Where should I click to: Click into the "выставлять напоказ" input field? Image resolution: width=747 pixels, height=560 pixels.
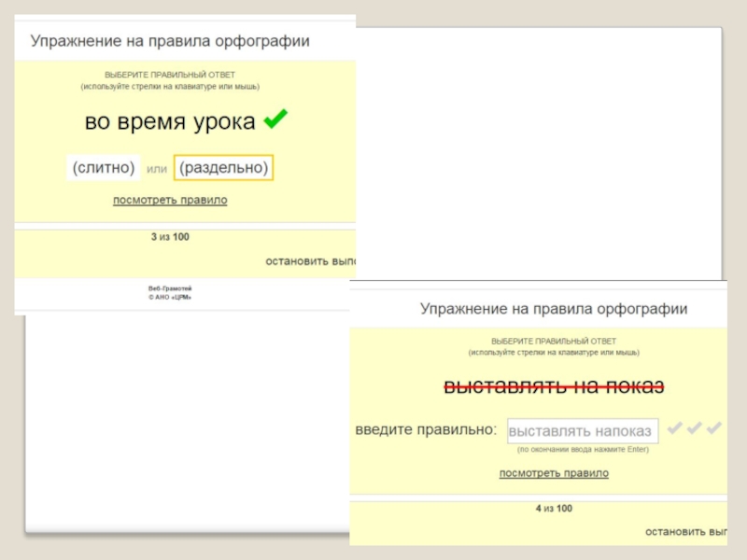[x=583, y=431]
